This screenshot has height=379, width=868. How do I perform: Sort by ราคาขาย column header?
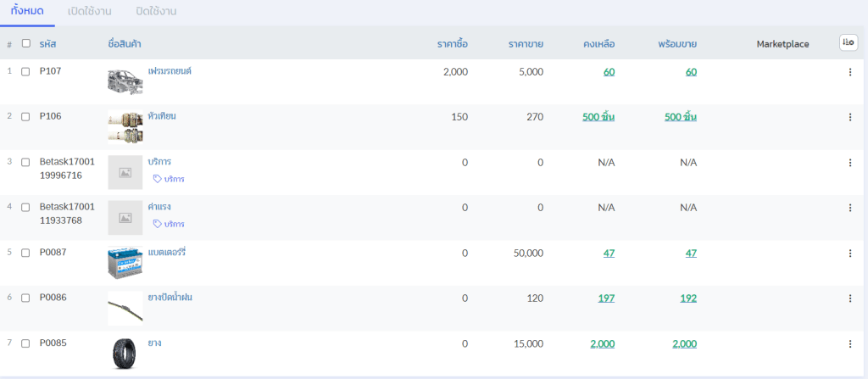click(x=526, y=44)
